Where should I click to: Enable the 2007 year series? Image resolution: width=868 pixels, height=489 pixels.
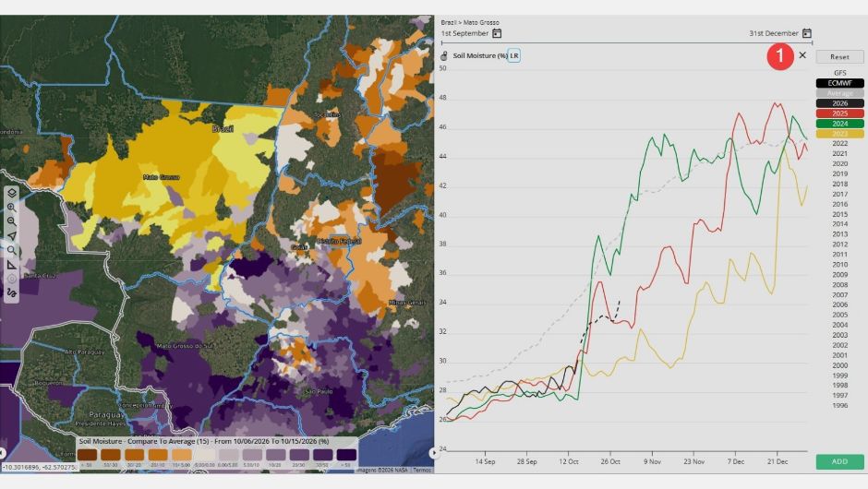[839, 295]
